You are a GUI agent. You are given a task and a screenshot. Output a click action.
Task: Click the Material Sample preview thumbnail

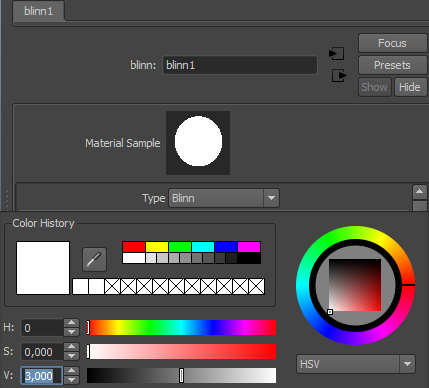coord(198,143)
